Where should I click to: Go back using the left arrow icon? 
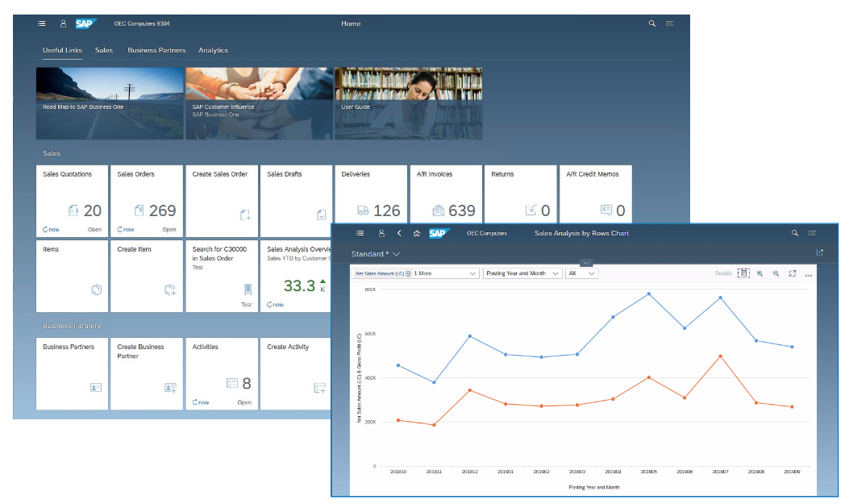[x=399, y=233]
